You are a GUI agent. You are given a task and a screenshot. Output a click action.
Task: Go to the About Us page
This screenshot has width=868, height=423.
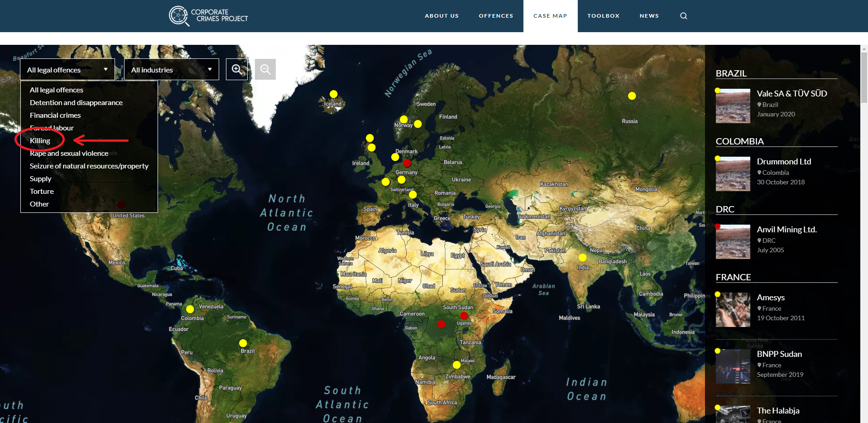point(441,16)
